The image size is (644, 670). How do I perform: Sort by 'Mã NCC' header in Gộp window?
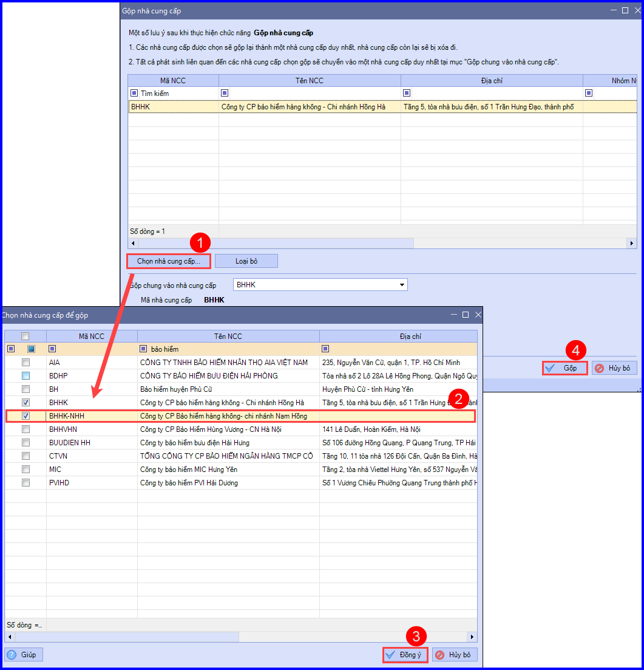coord(173,81)
